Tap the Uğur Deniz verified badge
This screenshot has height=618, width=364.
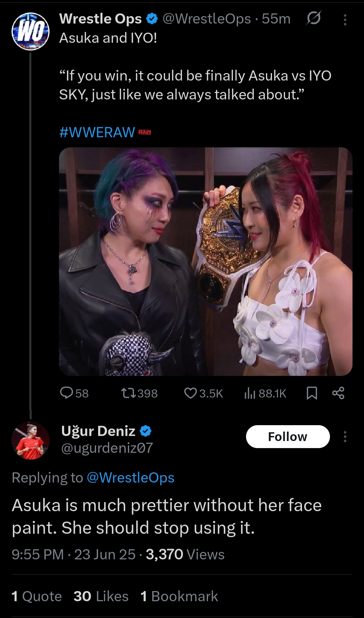[146, 431]
